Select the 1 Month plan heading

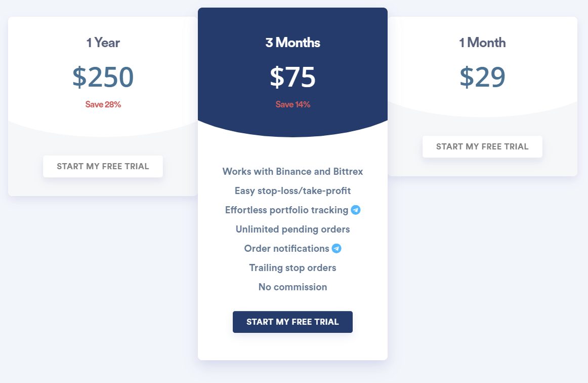pyautogui.click(x=483, y=43)
